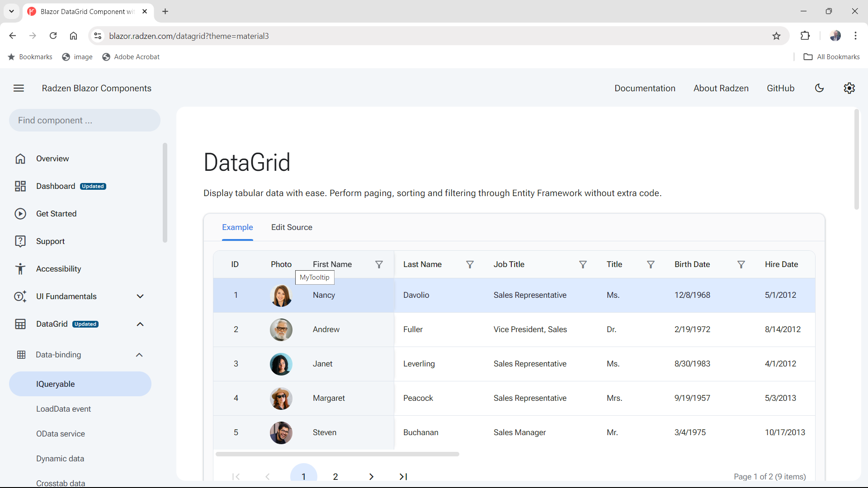View site information icon in address bar
Image resolution: width=868 pixels, height=488 pixels.
[x=98, y=36]
